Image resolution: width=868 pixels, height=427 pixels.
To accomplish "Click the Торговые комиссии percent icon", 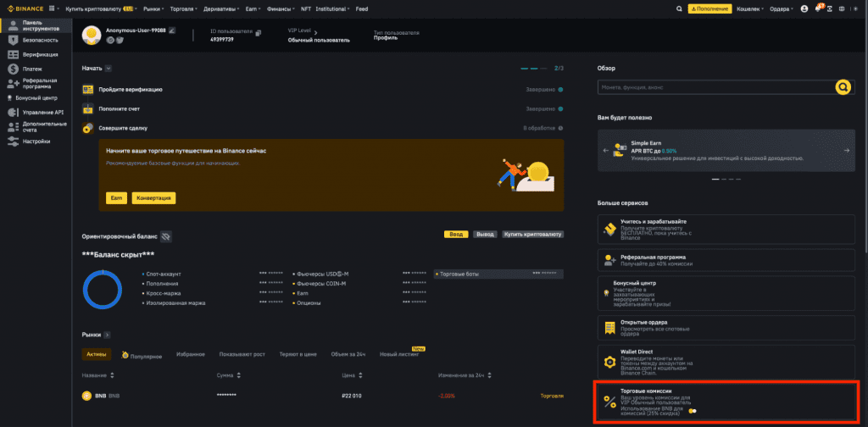I will [609, 402].
